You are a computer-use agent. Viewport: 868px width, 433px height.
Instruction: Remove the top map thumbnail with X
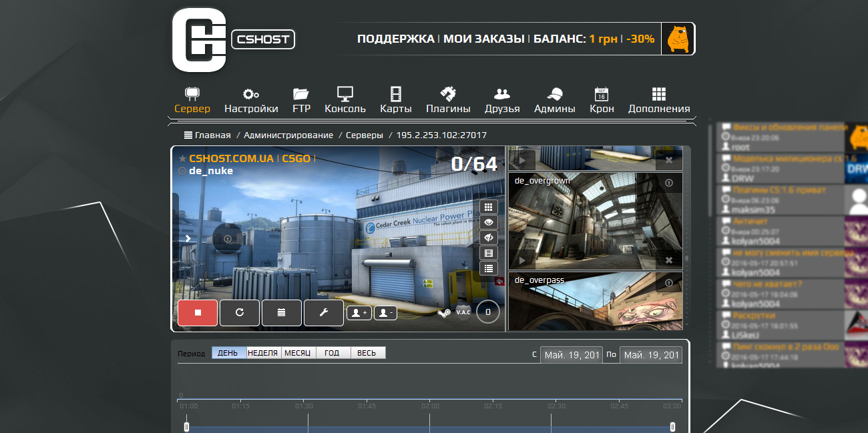[669, 160]
